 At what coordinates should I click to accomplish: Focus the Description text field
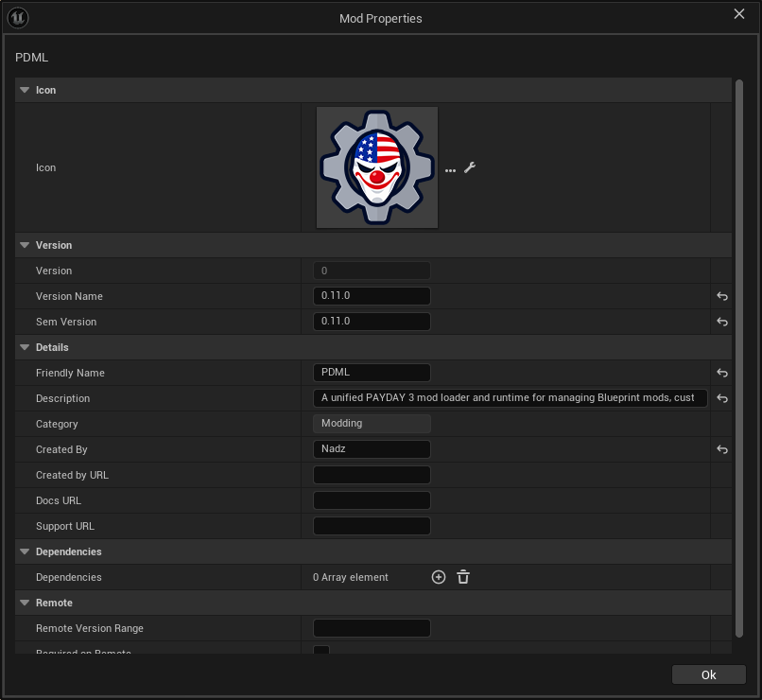511,398
